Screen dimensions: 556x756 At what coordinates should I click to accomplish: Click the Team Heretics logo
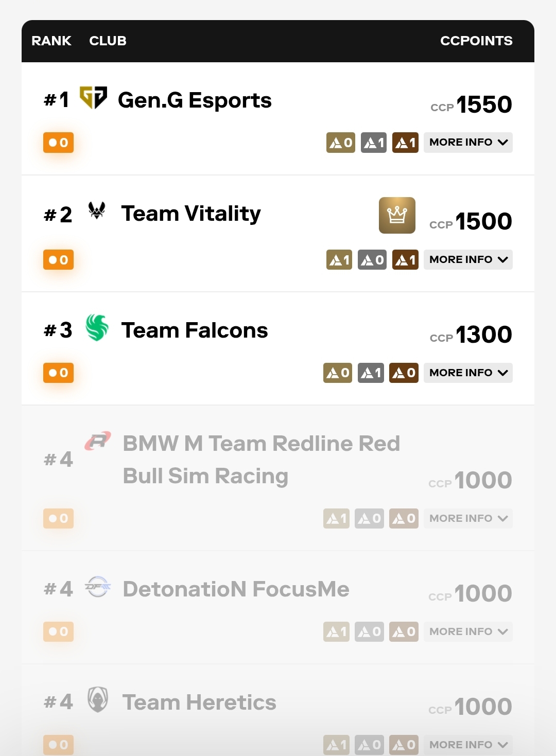[98, 700]
